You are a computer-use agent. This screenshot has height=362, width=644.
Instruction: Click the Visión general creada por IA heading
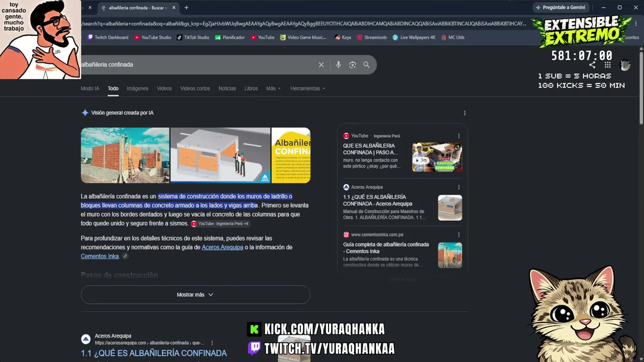[122, 113]
